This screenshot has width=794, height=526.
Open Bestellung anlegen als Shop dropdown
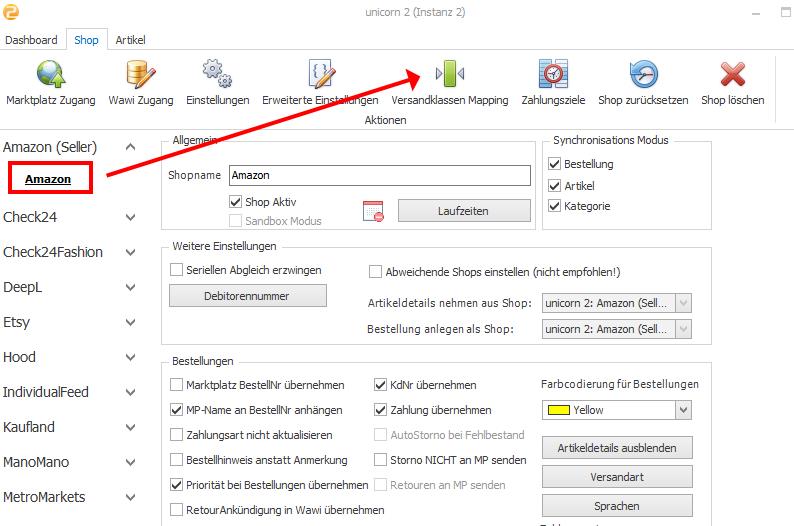(683, 329)
